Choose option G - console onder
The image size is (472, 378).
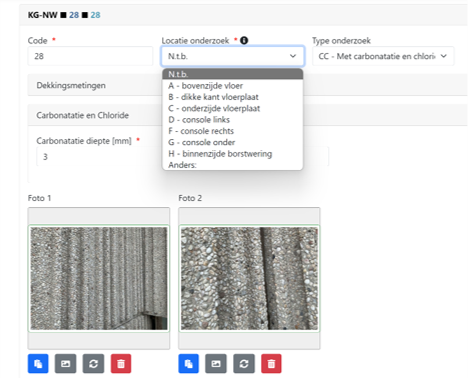click(x=233, y=142)
